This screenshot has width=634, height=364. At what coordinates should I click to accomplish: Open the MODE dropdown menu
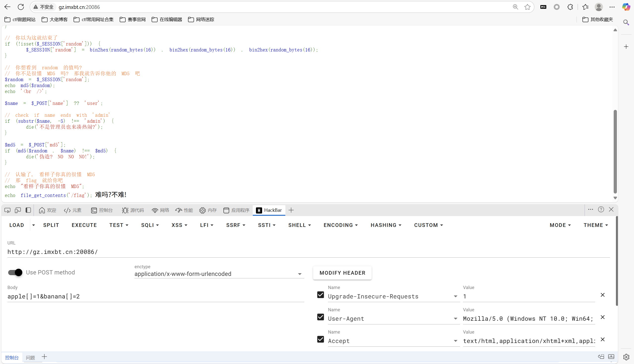pos(560,225)
